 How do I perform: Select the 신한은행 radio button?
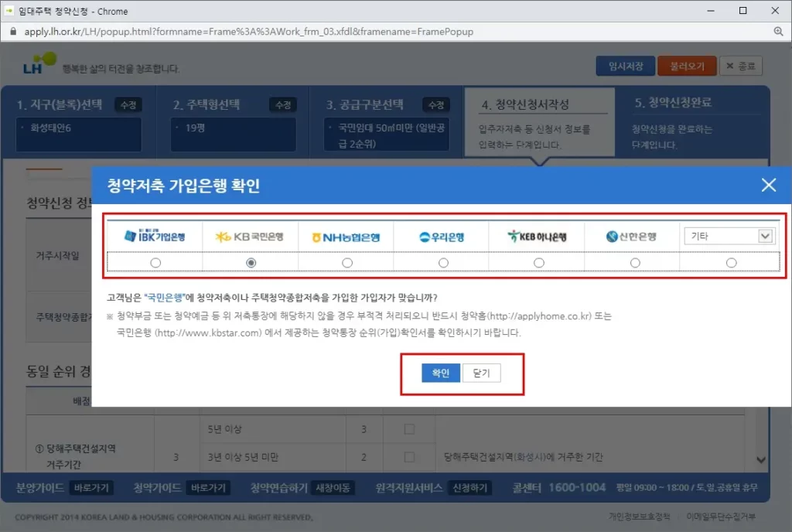point(635,263)
